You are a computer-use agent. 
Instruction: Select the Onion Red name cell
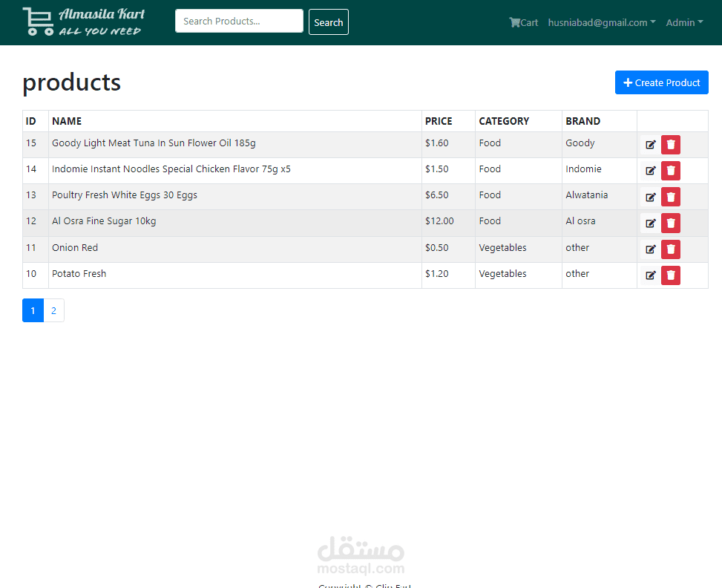234,249
